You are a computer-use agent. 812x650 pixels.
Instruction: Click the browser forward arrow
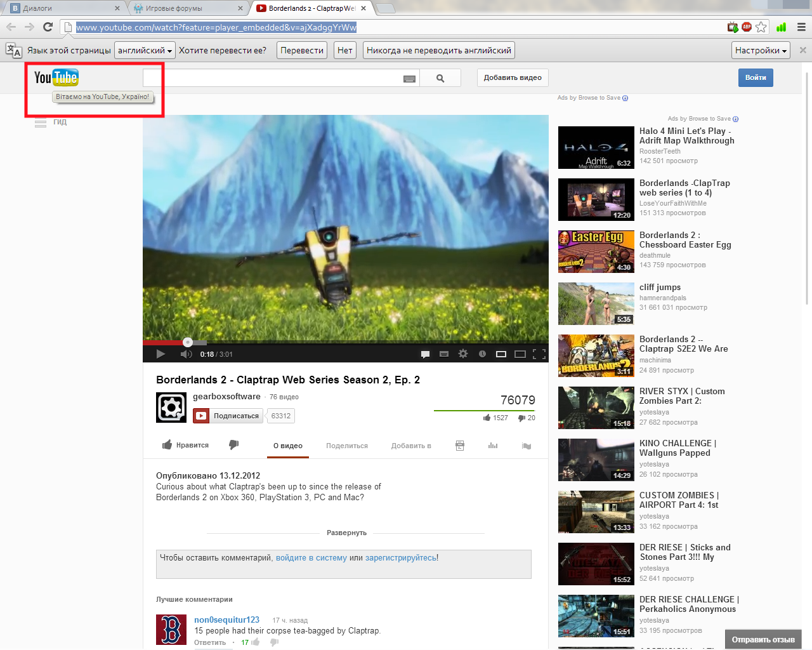pyautogui.click(x=29, y=27)
